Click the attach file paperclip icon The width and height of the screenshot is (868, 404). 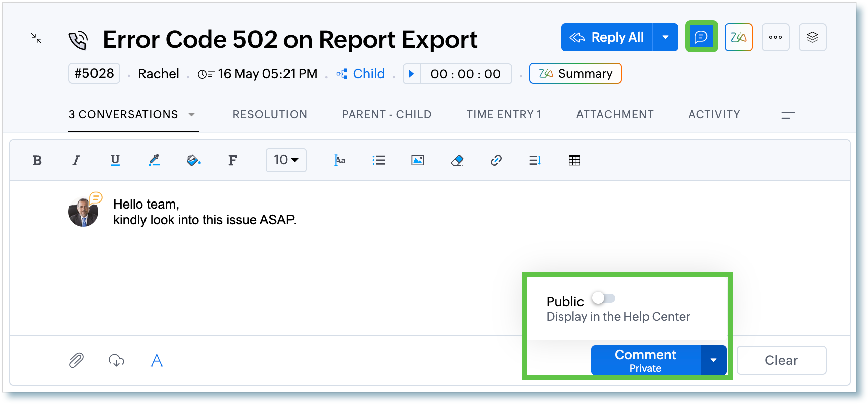[76, 360]
